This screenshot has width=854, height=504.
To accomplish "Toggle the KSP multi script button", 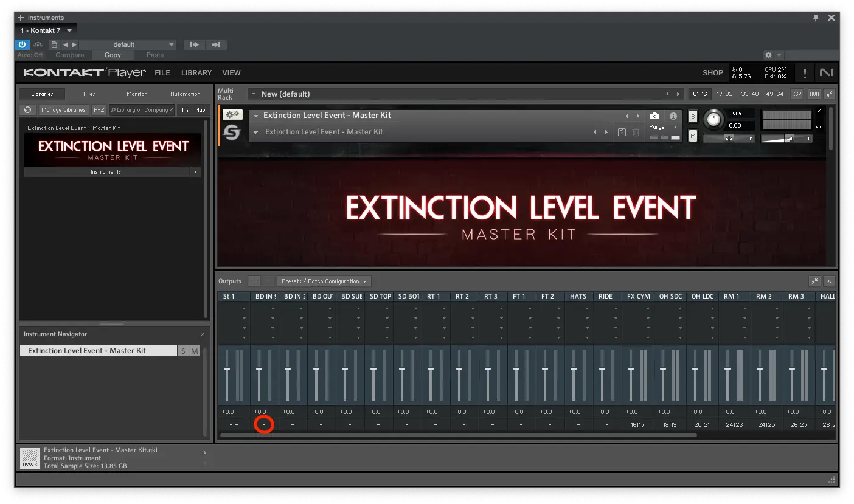I will [x=796, y=94].
